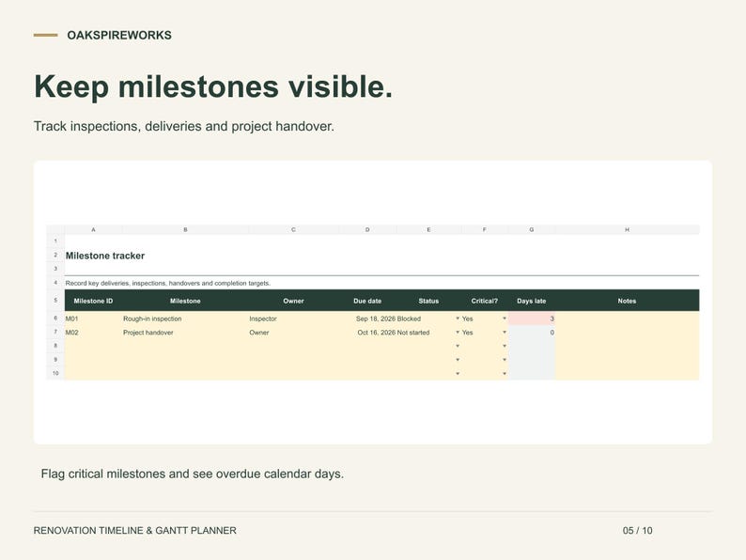Click the 'Record key deliveries' description cell
The image size is (746, 560).
pyautogui.click(x=168, y=283)
